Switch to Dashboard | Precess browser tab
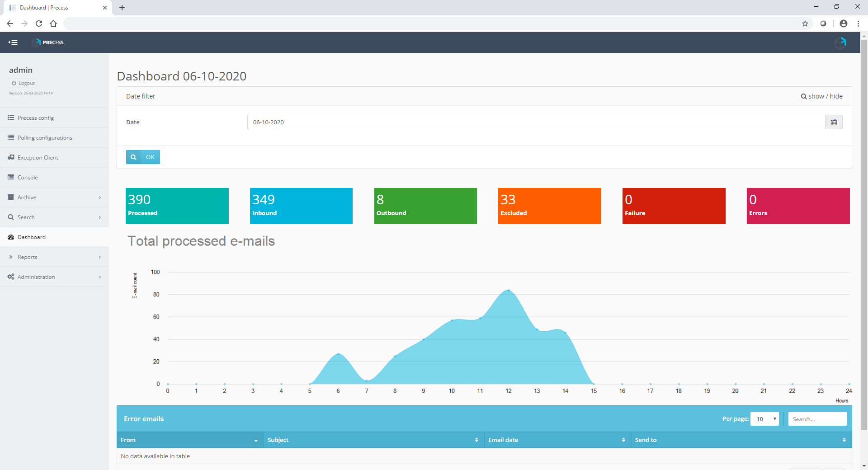Screen dimensions: 868x470 (x=57, y=8)
